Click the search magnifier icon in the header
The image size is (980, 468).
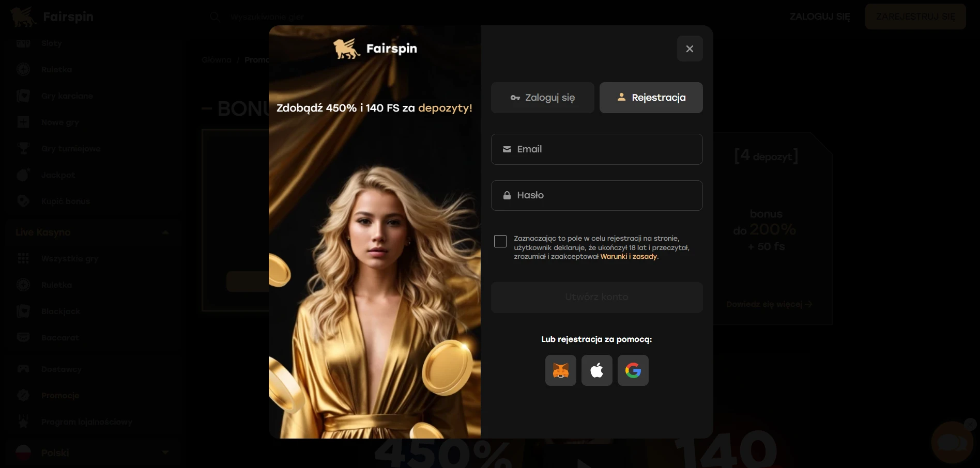(215, 17)
